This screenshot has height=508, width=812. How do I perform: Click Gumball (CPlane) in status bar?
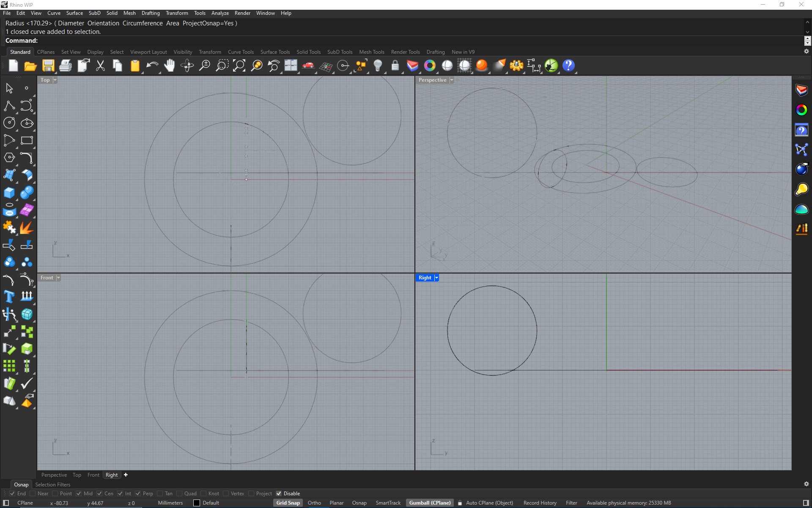(430, 503)
